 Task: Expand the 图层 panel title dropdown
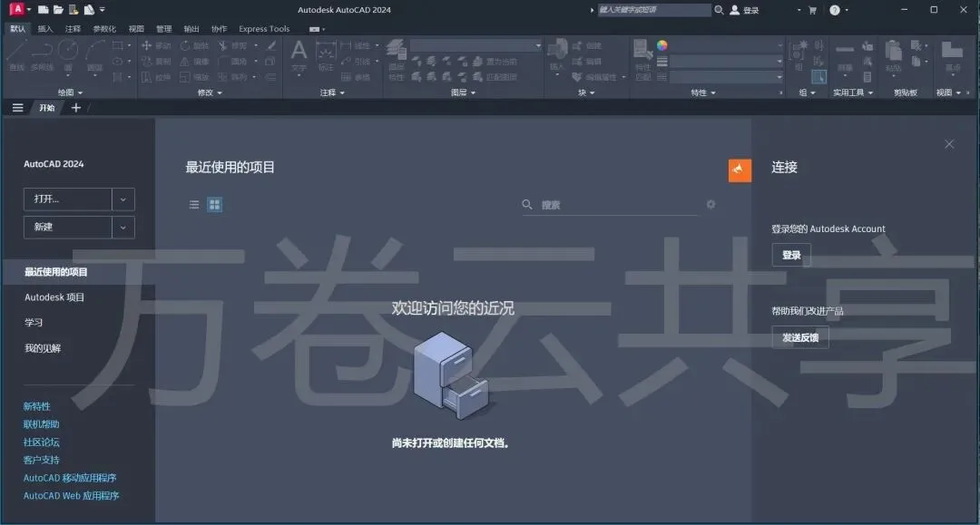[x=463, y=92]
